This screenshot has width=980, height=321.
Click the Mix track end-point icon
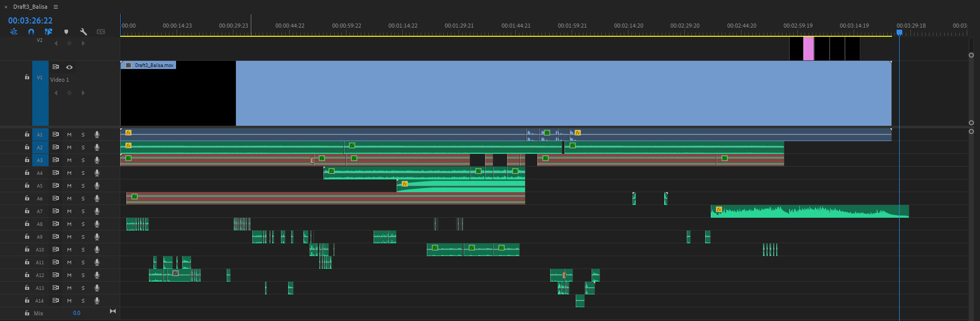coord(113,311)
